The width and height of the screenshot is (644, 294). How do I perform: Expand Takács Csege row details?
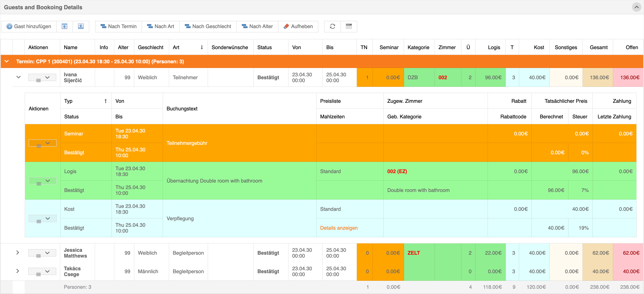[17, 271]
